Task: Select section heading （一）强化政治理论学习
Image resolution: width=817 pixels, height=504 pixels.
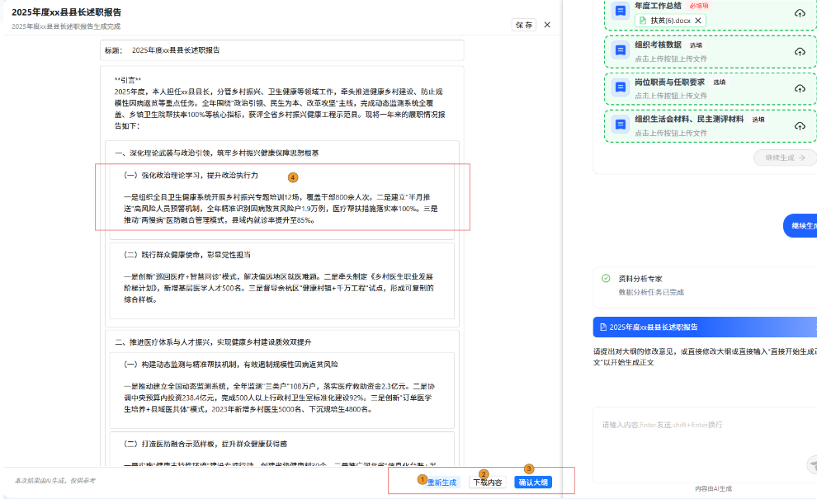Action: click(191, 176)
